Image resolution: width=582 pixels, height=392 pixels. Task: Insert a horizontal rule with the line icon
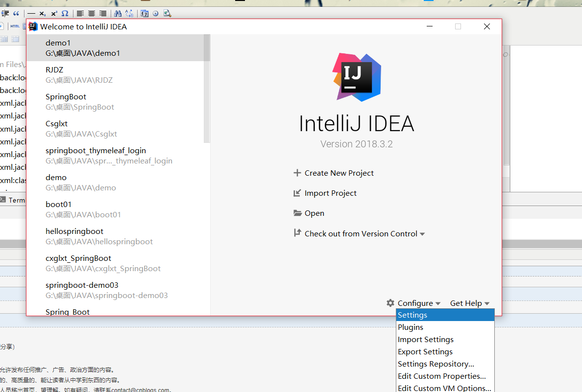[31, 14]
